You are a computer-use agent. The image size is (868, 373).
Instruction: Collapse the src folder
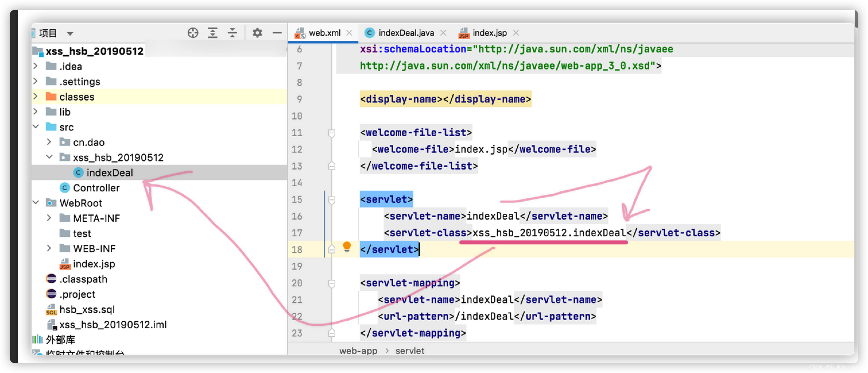[x=36, y=126]
